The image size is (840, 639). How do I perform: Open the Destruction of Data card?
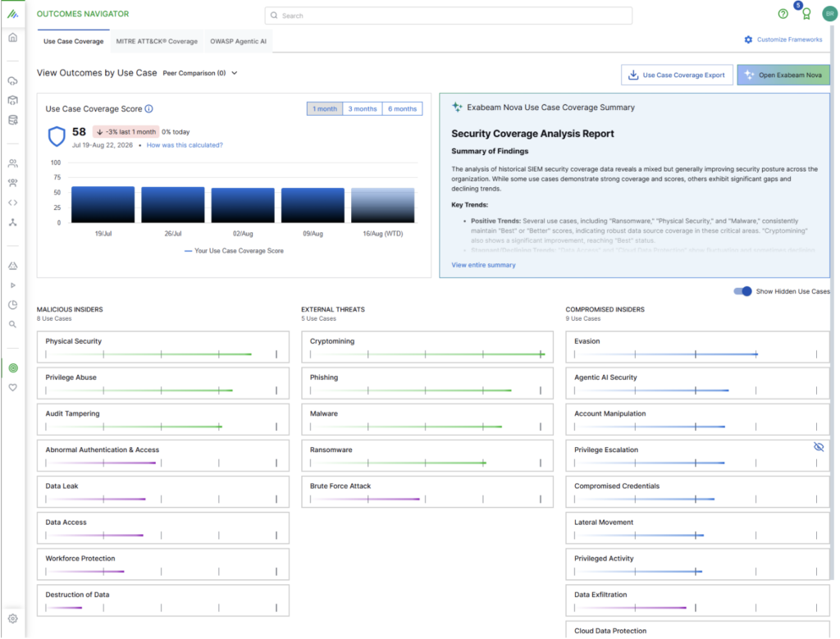tap(163, 600)
